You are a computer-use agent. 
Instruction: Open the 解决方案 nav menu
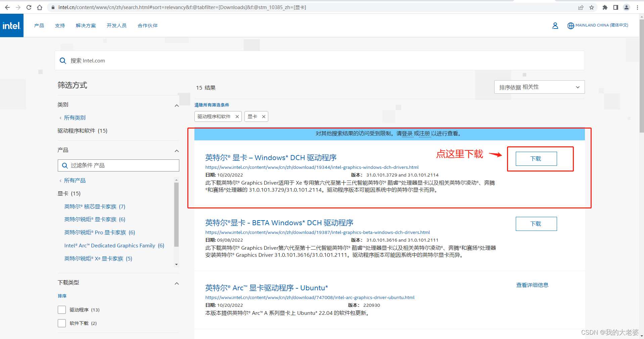point(86,26)
